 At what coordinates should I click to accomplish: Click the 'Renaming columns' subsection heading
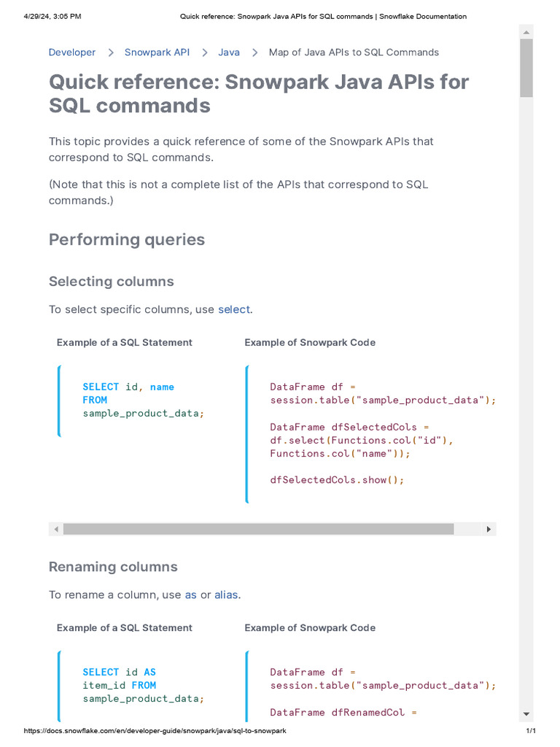[113, 567]
